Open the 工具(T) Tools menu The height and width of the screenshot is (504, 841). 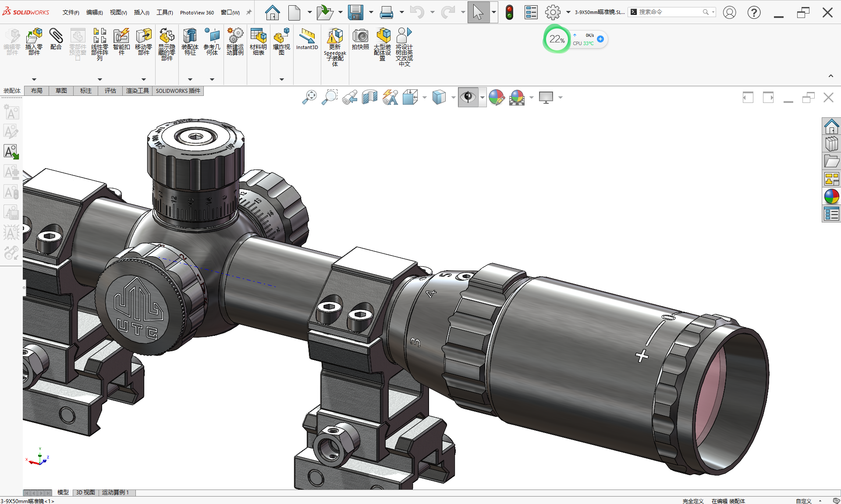[165, 12]
